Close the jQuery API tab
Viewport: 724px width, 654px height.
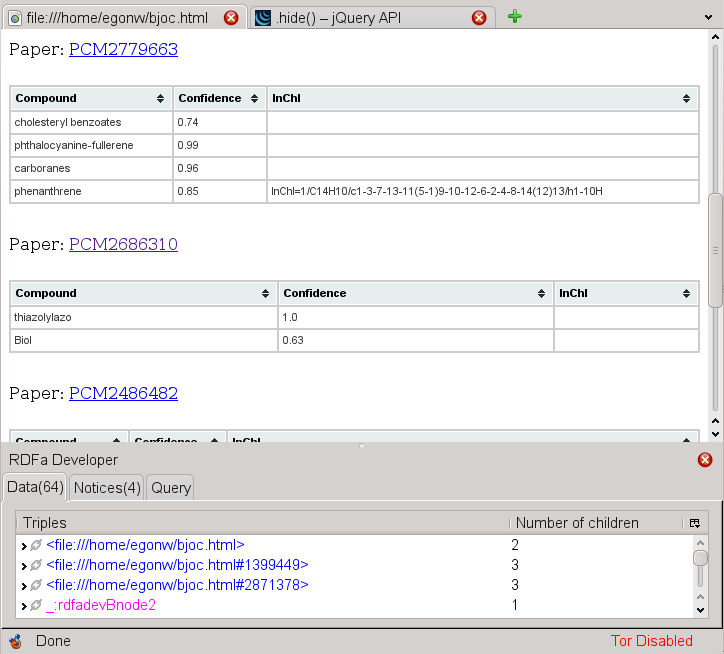click(x=479, y=17)
